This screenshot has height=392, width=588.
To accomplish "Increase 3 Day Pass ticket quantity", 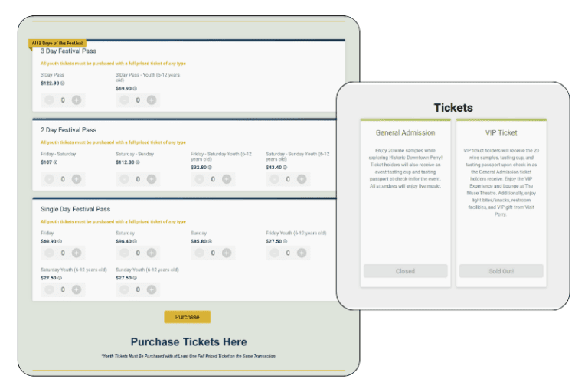I will pyautogui.click(x=77, y=100).
